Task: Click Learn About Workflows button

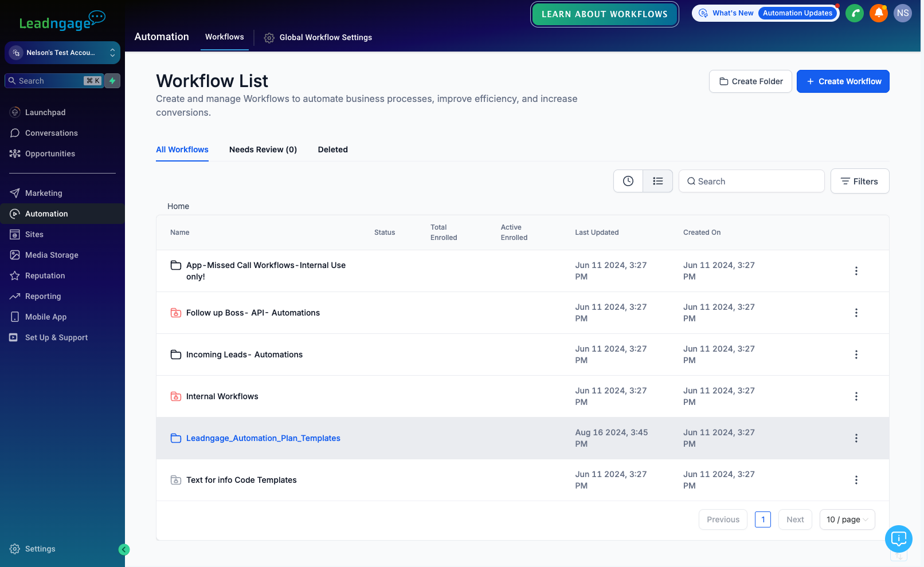Action: point(605,14)
